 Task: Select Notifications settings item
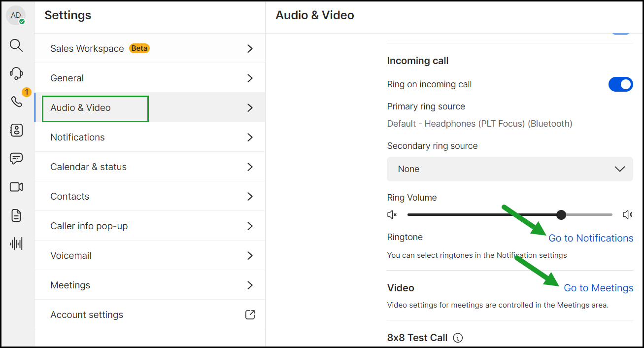tap(150, 137)
